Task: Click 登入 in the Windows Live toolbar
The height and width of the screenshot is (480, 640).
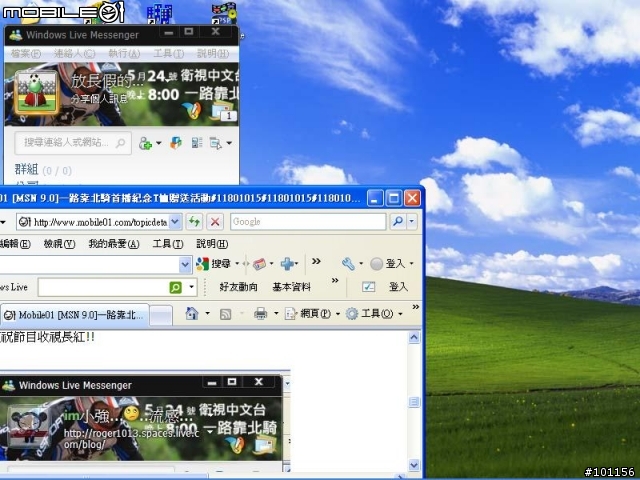Action: click(x=398, y=287)
